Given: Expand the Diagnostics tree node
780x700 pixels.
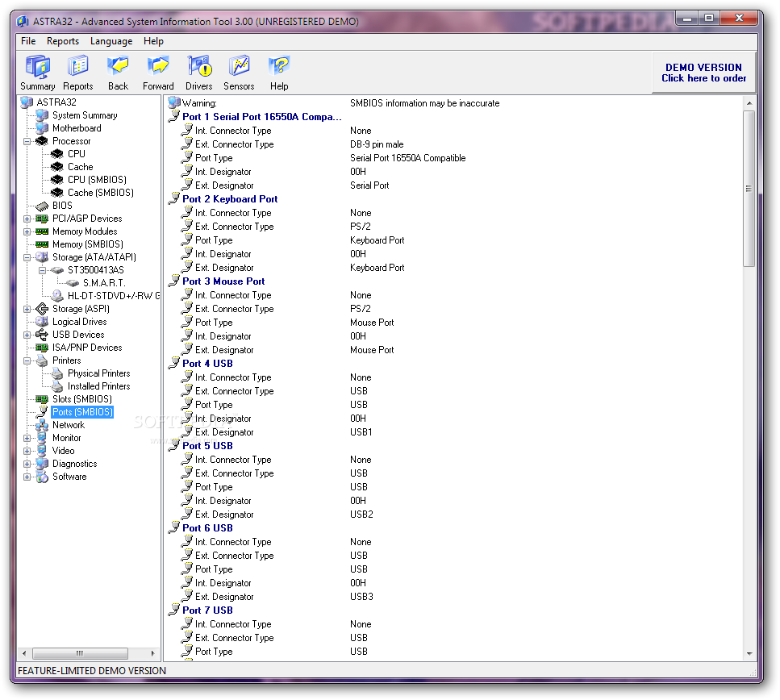Looking at the screenshot, I should point(27,464).
